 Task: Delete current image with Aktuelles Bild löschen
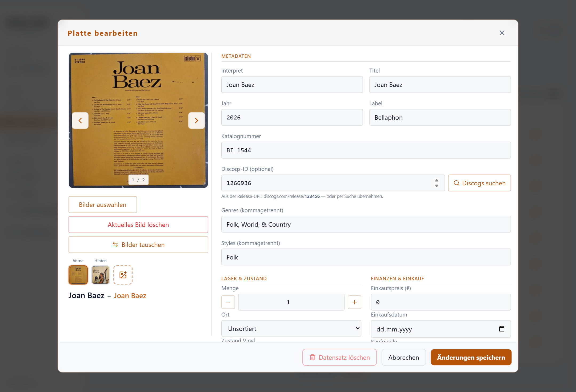pyautogui.click(x=138, y=225)
